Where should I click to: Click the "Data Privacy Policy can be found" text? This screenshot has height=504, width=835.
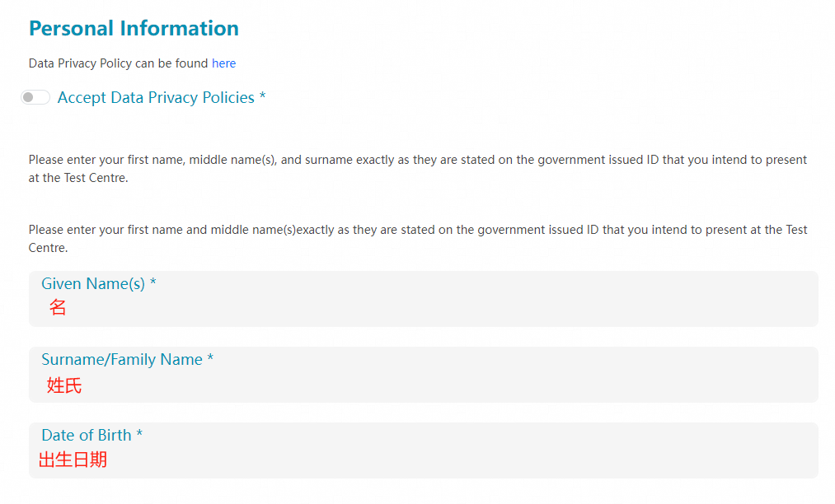pos(119,63)
